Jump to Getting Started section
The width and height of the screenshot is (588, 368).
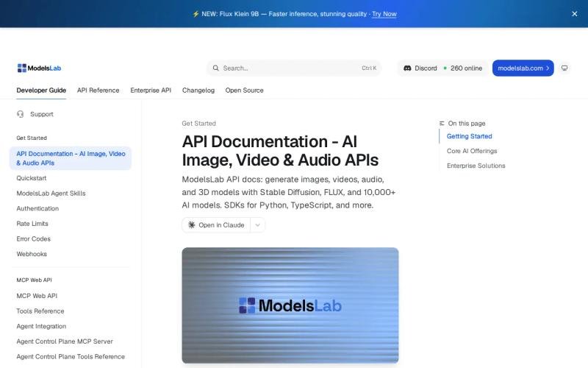point(469,136)
